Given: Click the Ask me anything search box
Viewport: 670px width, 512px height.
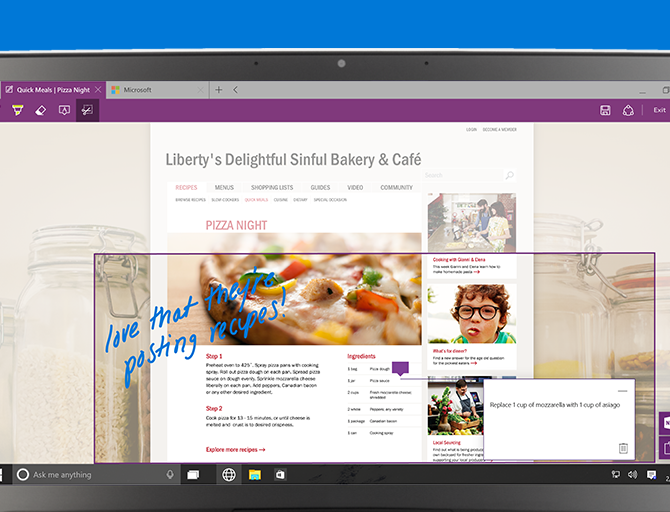Looking at the screenshot, I should coord(95,475).
